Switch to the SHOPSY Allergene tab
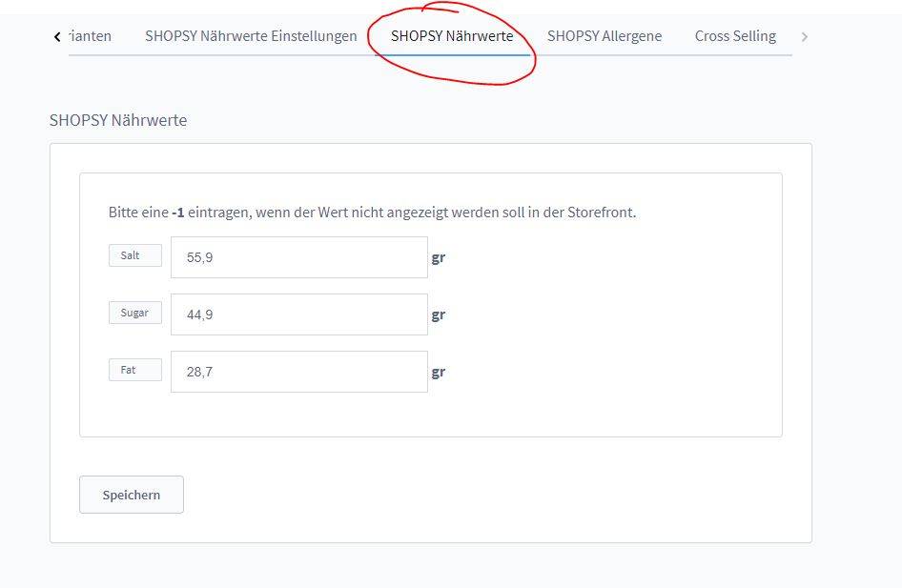902x588 pixels. click(605, 36)
